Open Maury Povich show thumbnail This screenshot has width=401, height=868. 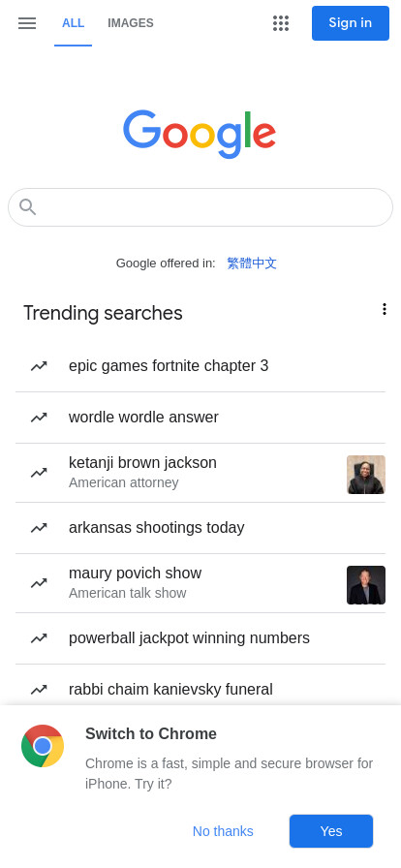pyautogui.click(x=366, y=585)
